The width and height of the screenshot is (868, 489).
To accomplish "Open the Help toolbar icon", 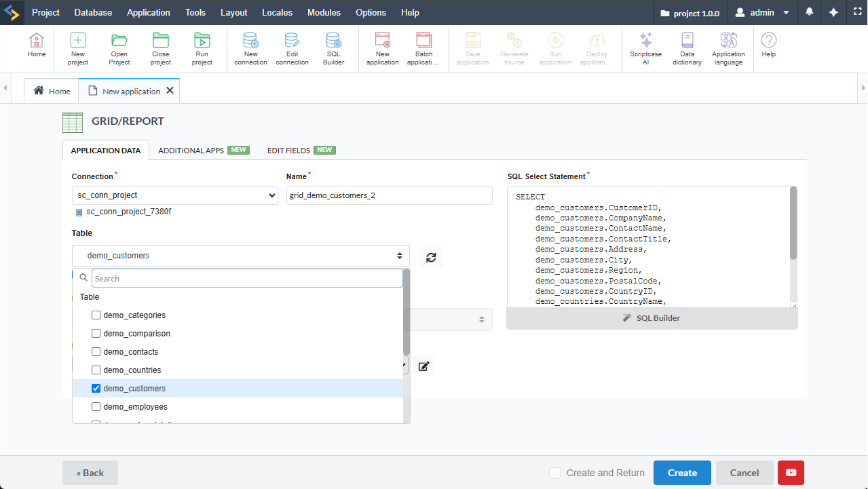I will (769, 45).
